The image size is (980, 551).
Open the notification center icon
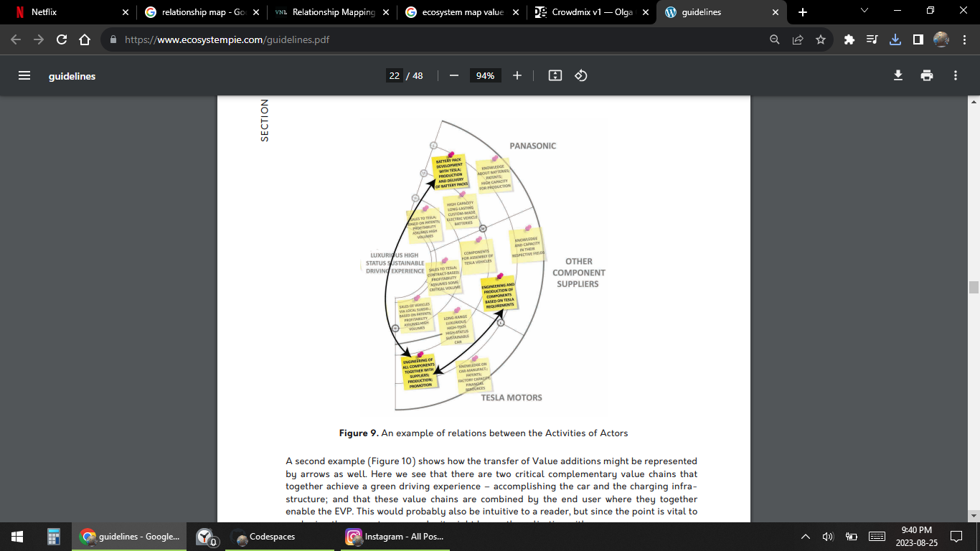(956, 537)
